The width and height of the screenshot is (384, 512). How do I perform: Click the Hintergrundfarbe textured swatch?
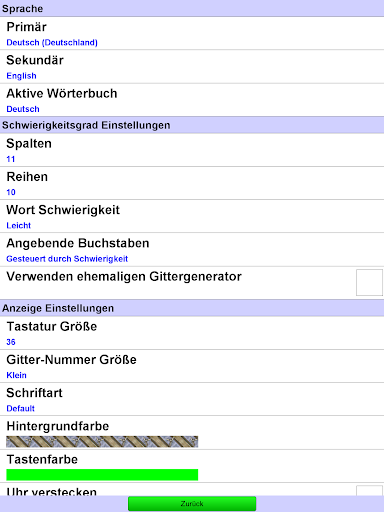[102, 441]
